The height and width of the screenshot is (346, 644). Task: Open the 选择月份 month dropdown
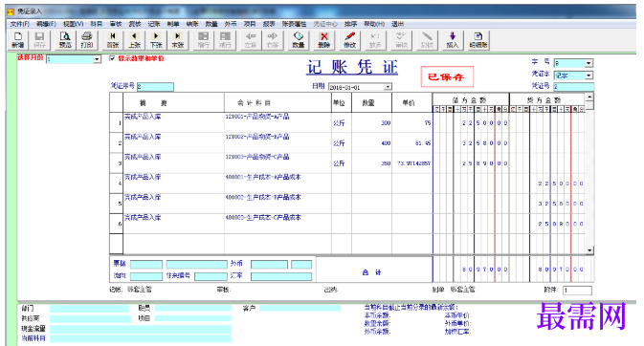(97, 59)
